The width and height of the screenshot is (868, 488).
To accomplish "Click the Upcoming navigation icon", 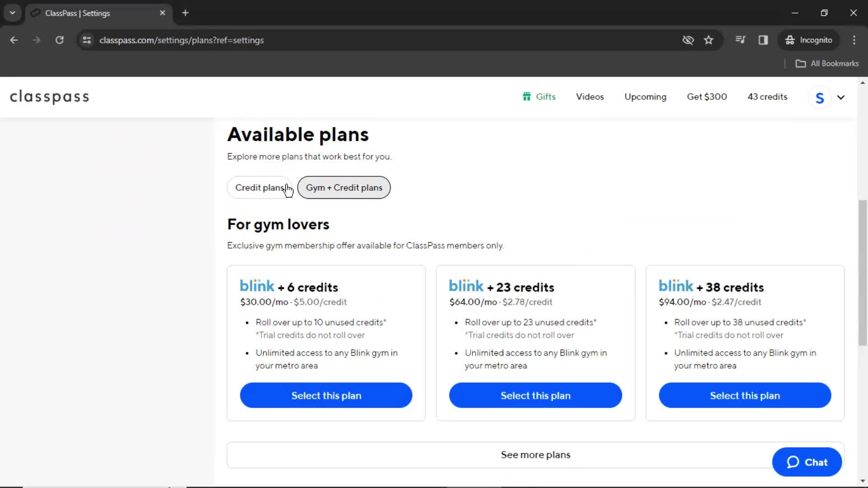I will pos(646,97).
